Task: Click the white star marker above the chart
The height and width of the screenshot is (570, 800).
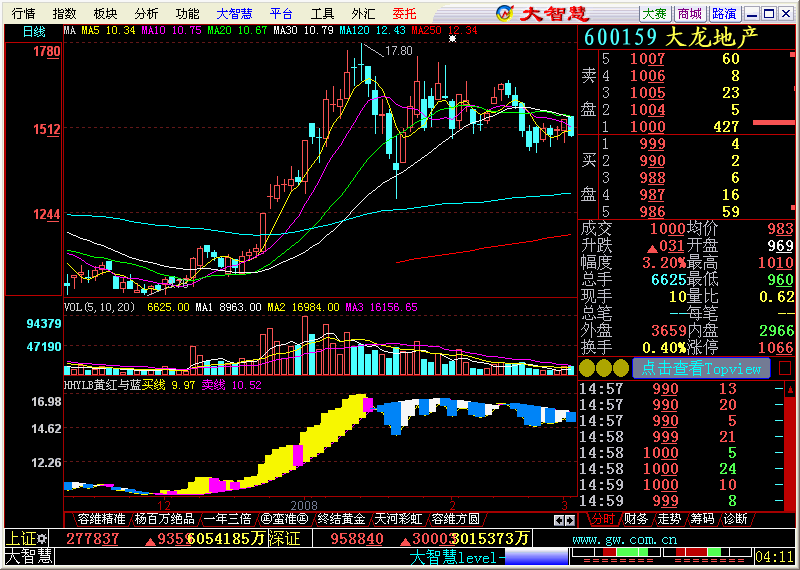Action: [x=452, y=38]
